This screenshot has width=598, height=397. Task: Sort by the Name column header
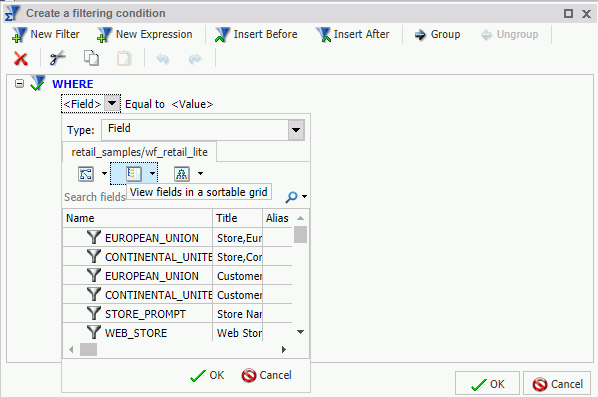point(138,218)
